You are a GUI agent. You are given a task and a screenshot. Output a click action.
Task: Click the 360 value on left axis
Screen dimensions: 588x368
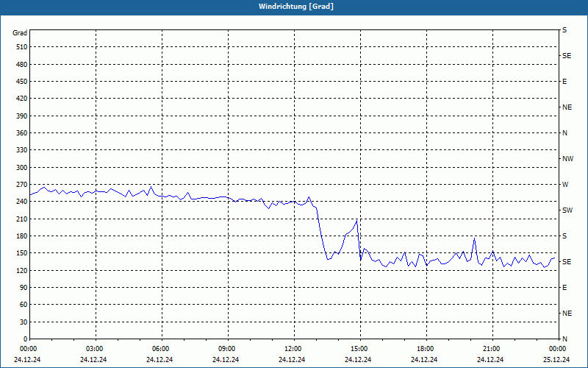(22, 133)
